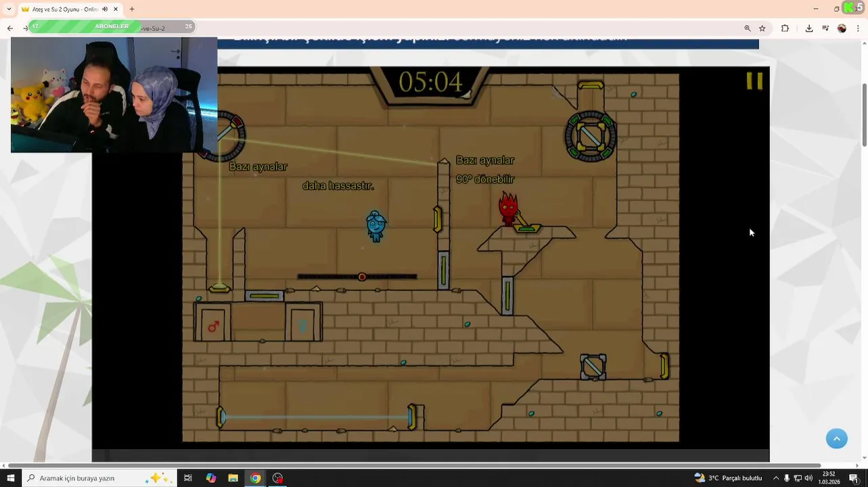
Task: Close the Ateş ve Su 2 tab
Action: (x=116, y=9)
